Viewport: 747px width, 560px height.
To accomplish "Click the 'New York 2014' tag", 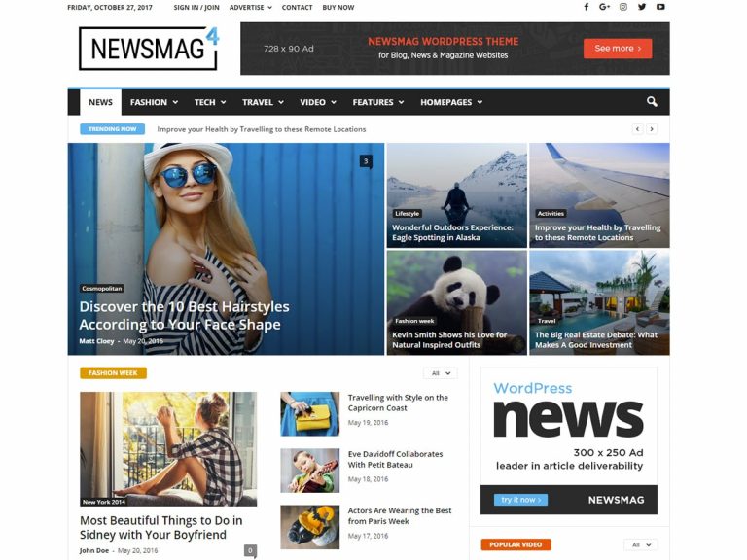I will 104,502.
